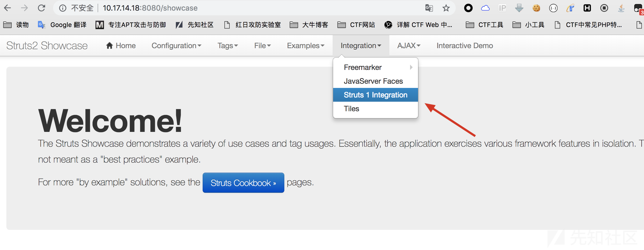This screenshot has width=644, height=250.
Task: Click the feather pen extension icon
Action: click(570, 8)
